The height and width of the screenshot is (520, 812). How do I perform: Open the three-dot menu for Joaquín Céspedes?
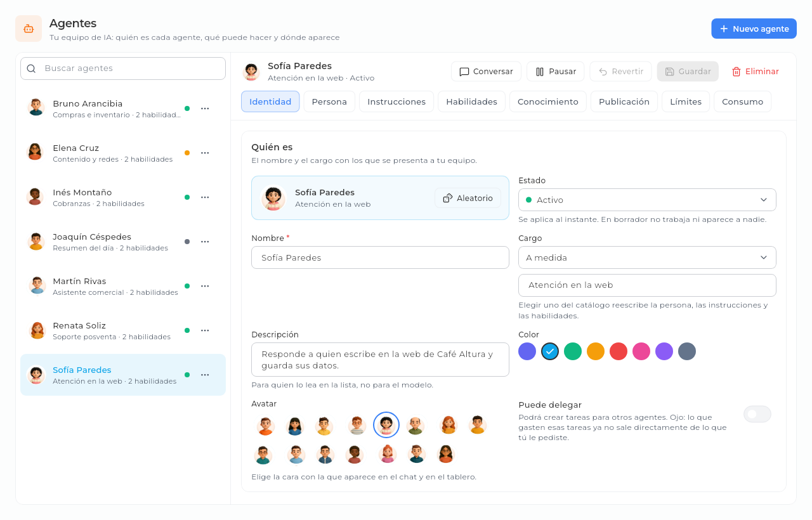[x=205, y=242]
